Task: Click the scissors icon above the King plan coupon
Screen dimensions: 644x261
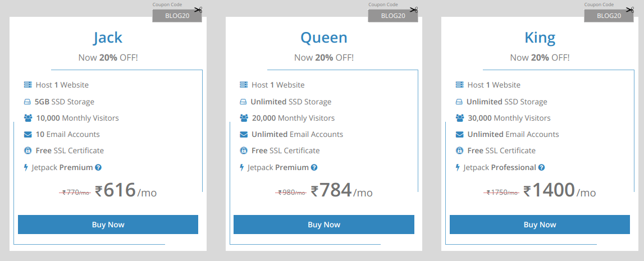Action: coord(629,10)
